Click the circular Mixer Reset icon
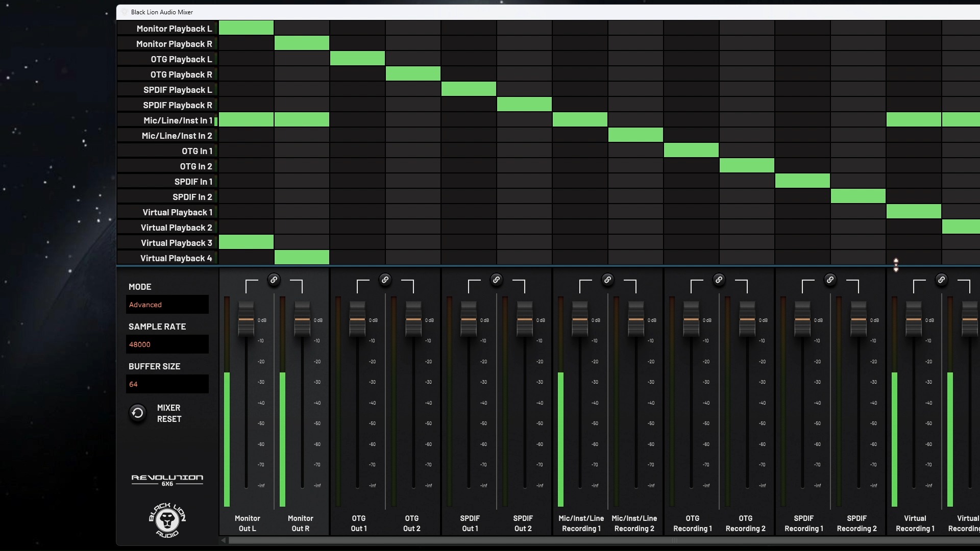This screenshot has height=551, width=980. (138, 413)
